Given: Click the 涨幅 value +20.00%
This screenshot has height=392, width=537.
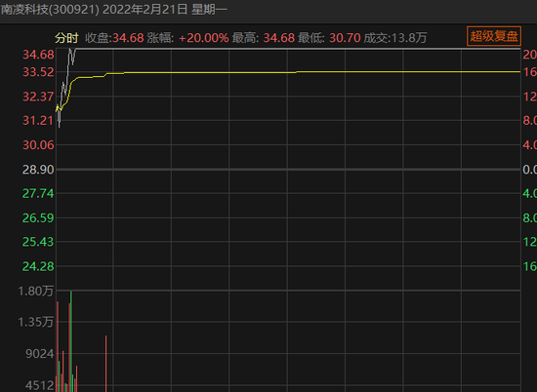Looking at the screenshot, I should 204,38.
